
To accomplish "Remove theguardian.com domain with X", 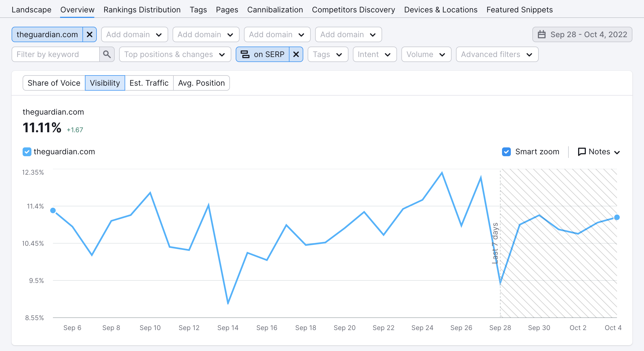I will [90, 34].
